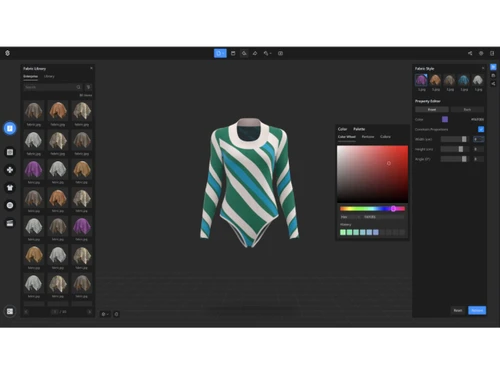The image size is (500, 375).
Task: Select the eraser tool in top toolbar
Action: [x=255, y=53]
